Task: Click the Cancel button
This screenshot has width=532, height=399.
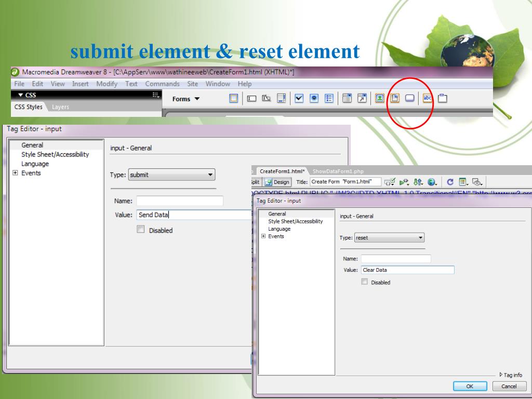Action: 508,386
